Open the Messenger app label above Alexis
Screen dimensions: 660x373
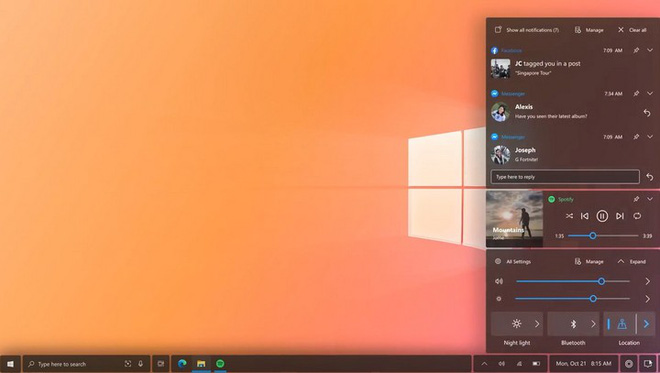[513, 94]
